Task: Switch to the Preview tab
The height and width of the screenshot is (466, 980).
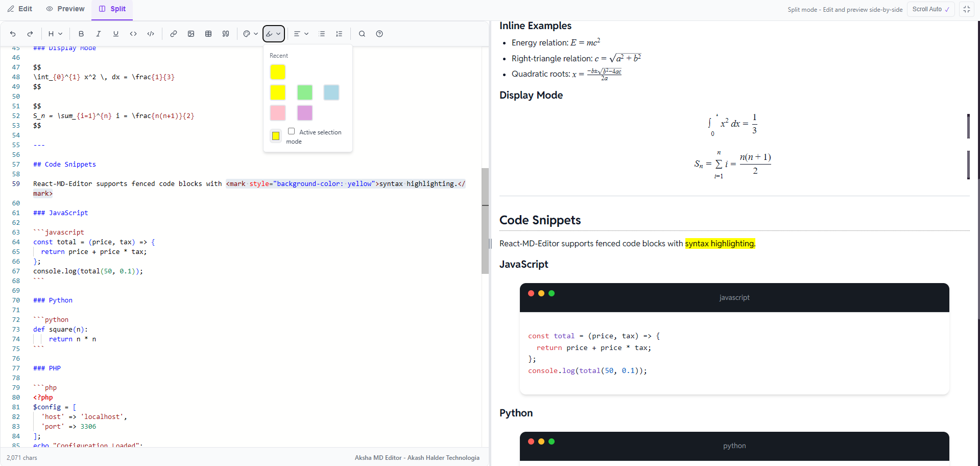Action: 65,9
